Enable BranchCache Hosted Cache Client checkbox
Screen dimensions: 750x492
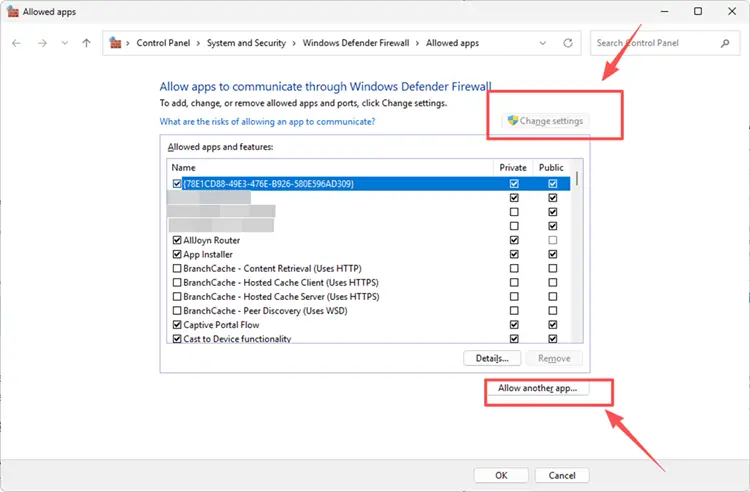pos(177,283)
